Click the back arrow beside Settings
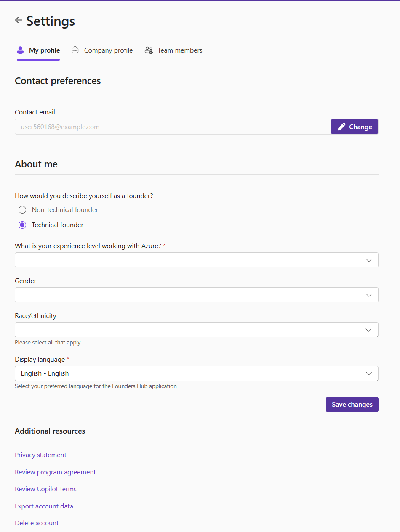400x532 pixels. pos(19,20)
